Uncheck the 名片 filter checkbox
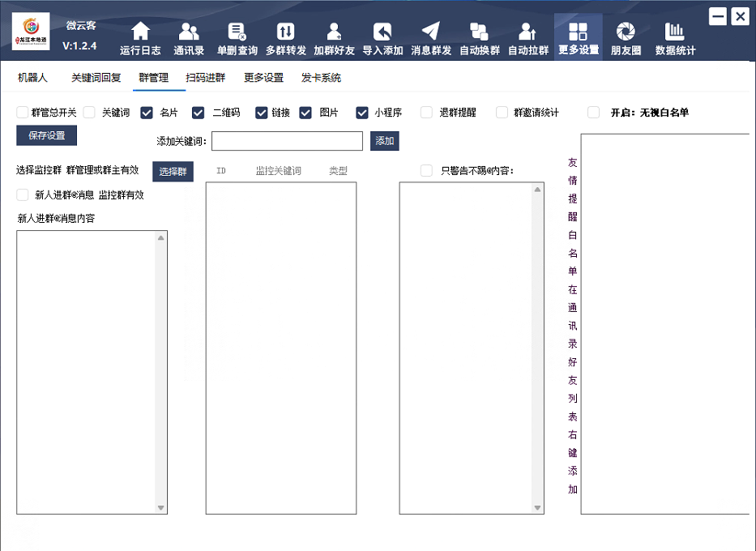This screenshot has height=551, width=756. click(147, 113)
